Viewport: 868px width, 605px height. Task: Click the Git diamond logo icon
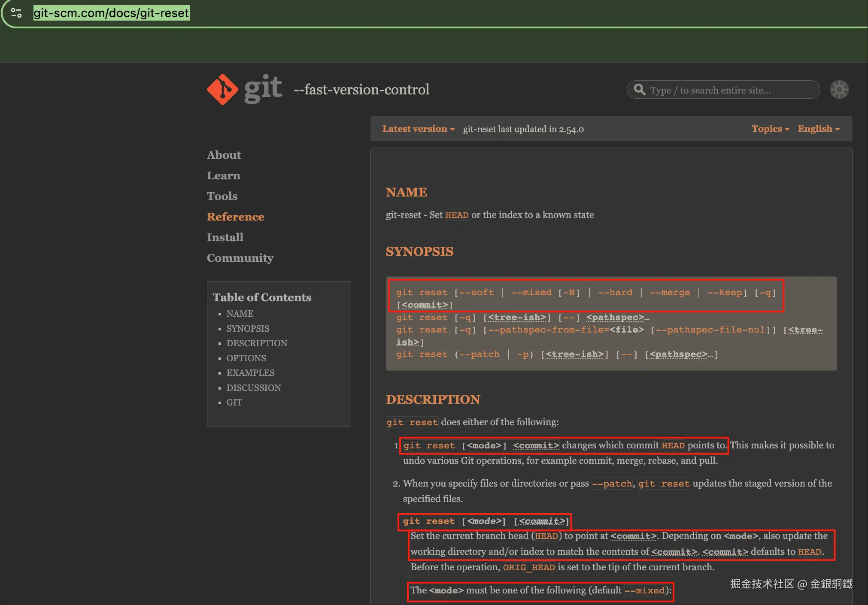point(222,89)
